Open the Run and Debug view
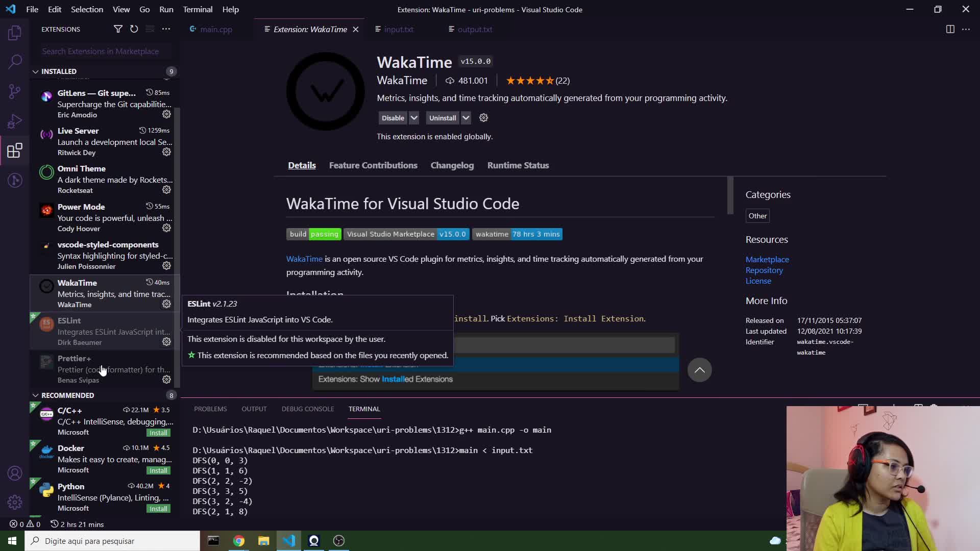Viewport: 980px width, 551px height. point(15,121)
